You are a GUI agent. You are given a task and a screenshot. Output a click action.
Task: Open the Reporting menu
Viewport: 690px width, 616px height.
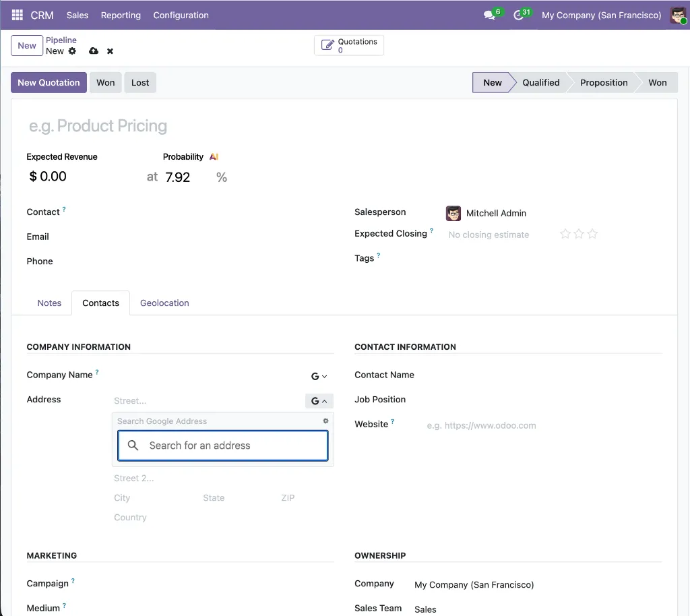pyautogui.click(x=121, y=15)
